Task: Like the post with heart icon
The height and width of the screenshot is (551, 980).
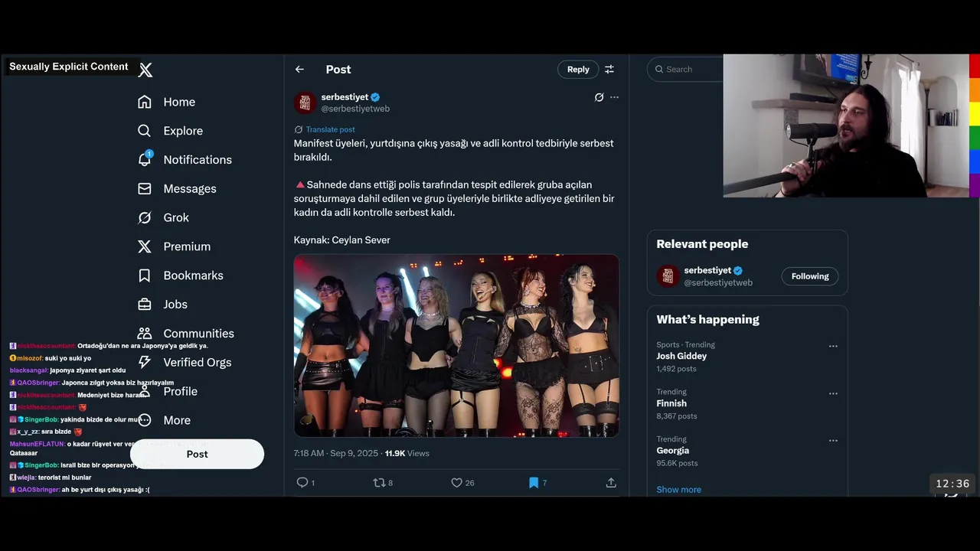Action: (x=456, y=482)
